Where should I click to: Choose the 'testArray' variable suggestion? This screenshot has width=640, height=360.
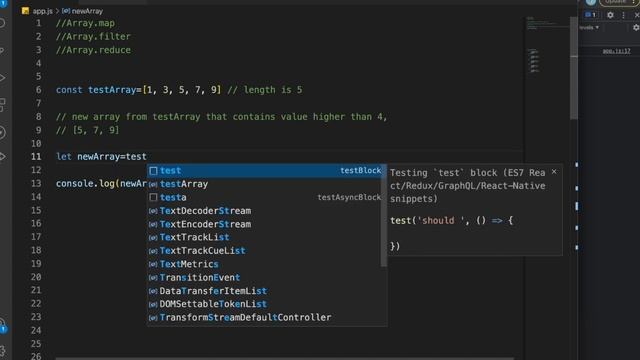[x=264, y=184]
